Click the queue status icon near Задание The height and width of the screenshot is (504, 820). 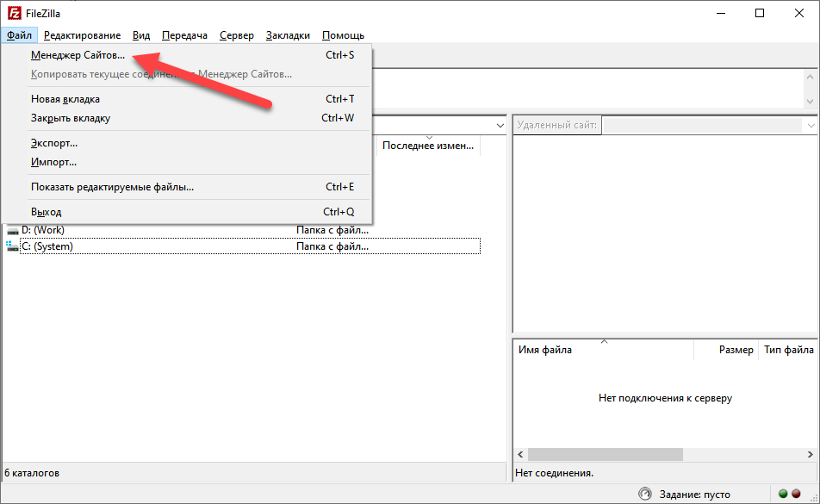tap(645, 494)
